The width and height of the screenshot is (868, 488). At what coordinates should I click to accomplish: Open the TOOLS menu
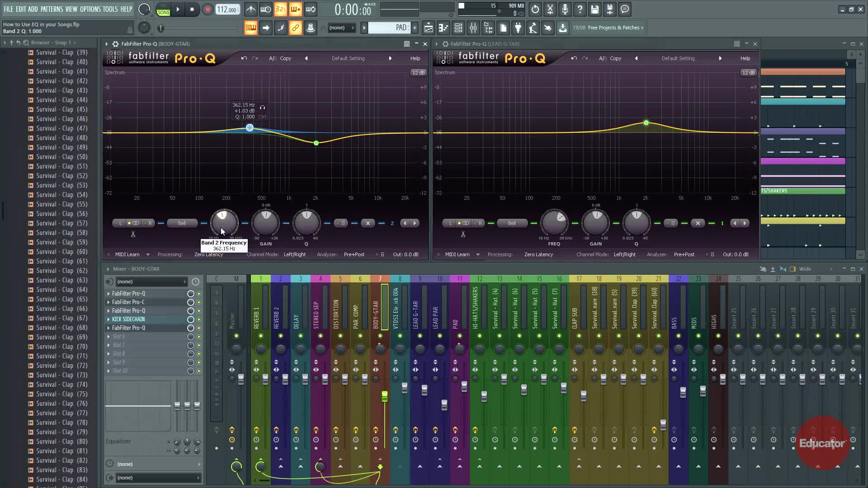click(110, 9)
